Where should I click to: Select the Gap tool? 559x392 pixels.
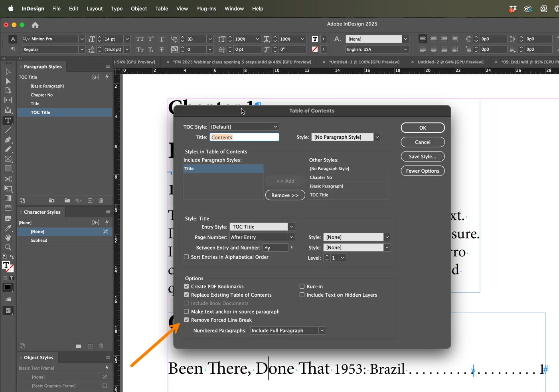8,100
